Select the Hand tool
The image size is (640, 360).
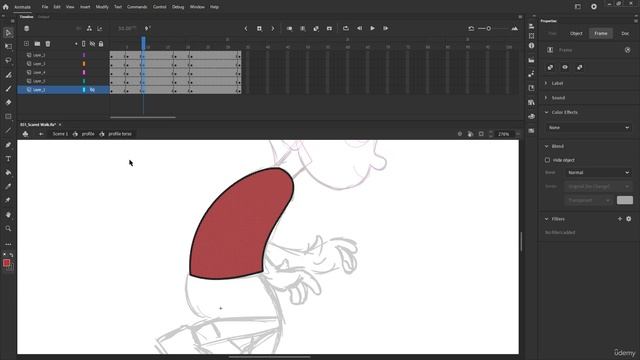(8, 215)
